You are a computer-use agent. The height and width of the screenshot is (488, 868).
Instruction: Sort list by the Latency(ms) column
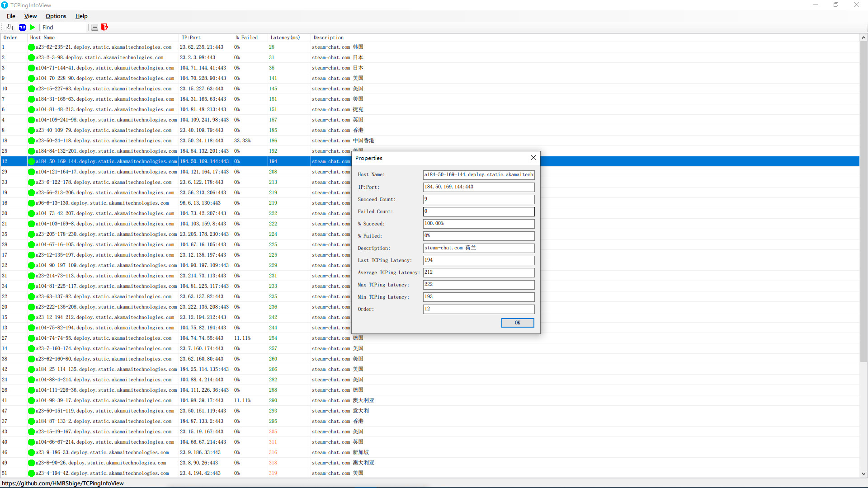point(285,38)
